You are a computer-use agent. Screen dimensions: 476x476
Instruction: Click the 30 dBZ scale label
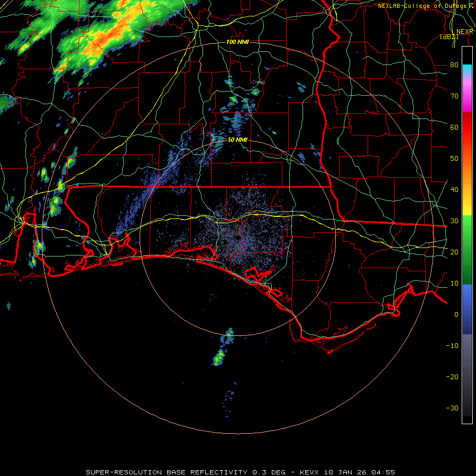tap(454, 221)
